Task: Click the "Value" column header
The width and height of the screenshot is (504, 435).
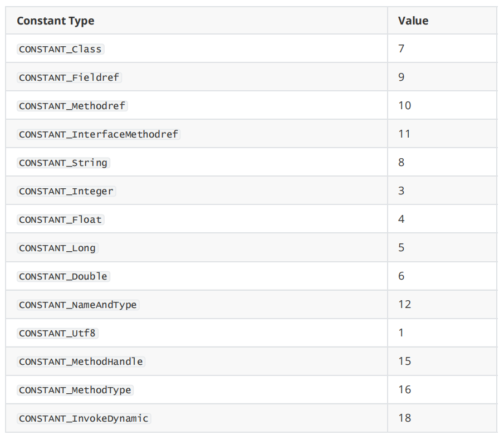Action: coord(413,21)
